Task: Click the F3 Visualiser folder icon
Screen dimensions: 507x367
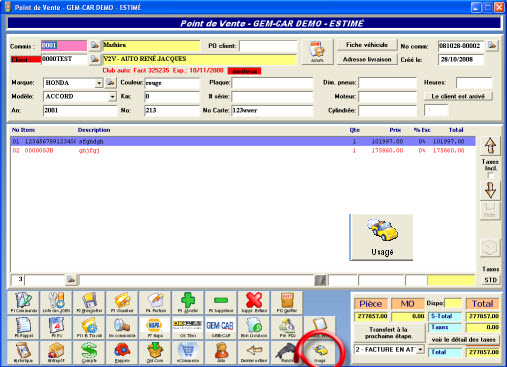Action: 122,303
